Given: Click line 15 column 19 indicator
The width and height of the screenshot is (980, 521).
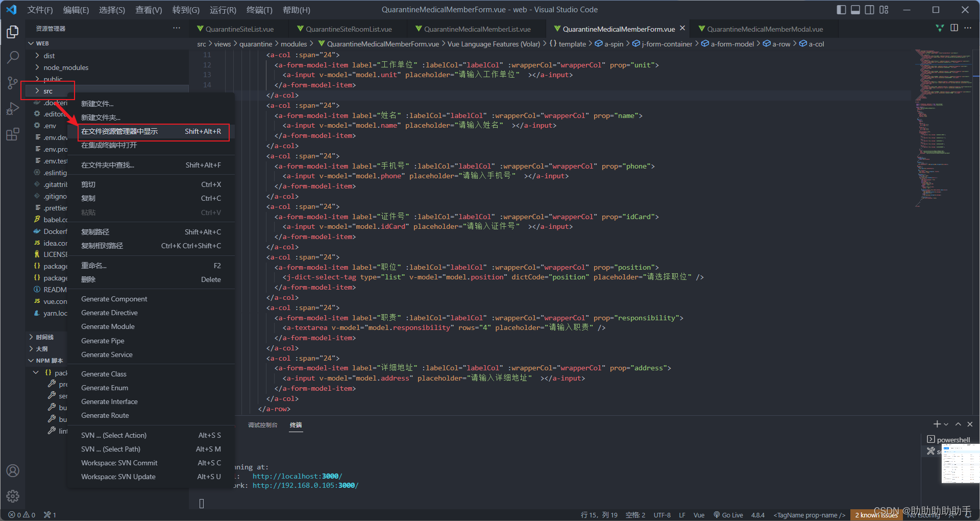Looking at the screenshot, I should point(599,515).
